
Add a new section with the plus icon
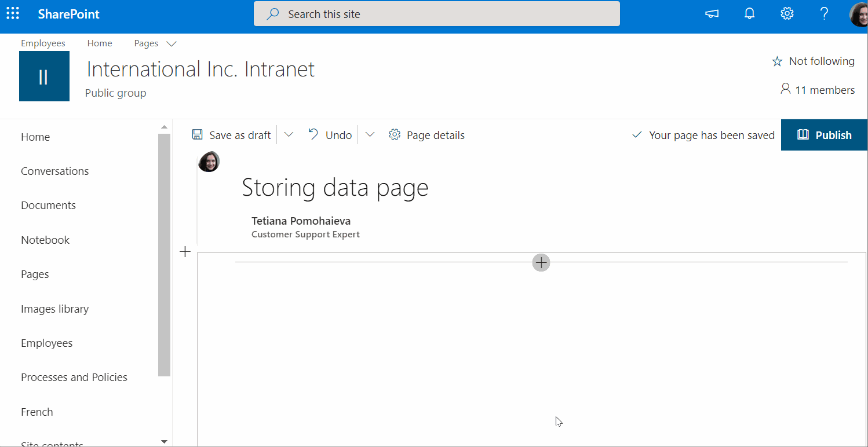pos(185,251)
